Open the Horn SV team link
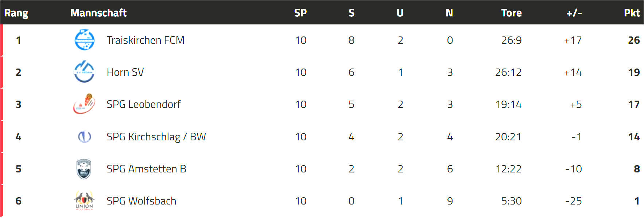Viewport: 644px width, 218px height. (x=125, y=72)
